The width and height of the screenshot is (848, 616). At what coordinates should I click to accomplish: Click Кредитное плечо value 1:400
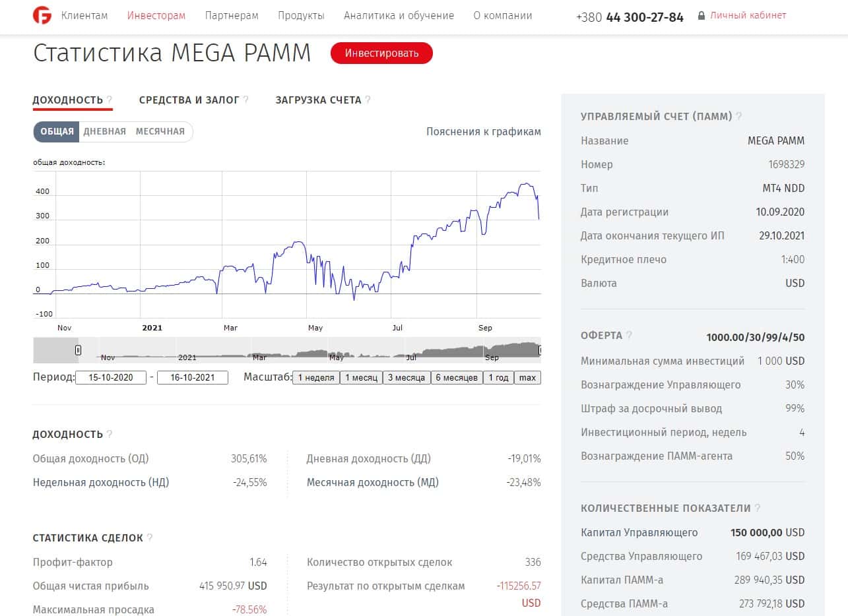[793, 260]
